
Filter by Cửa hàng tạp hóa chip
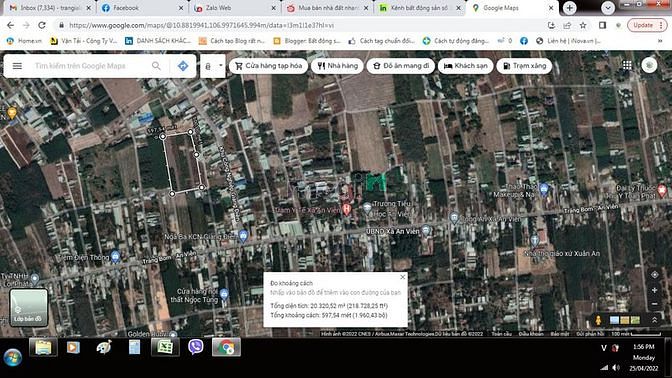pyautogui.click(x=269, y=66)
